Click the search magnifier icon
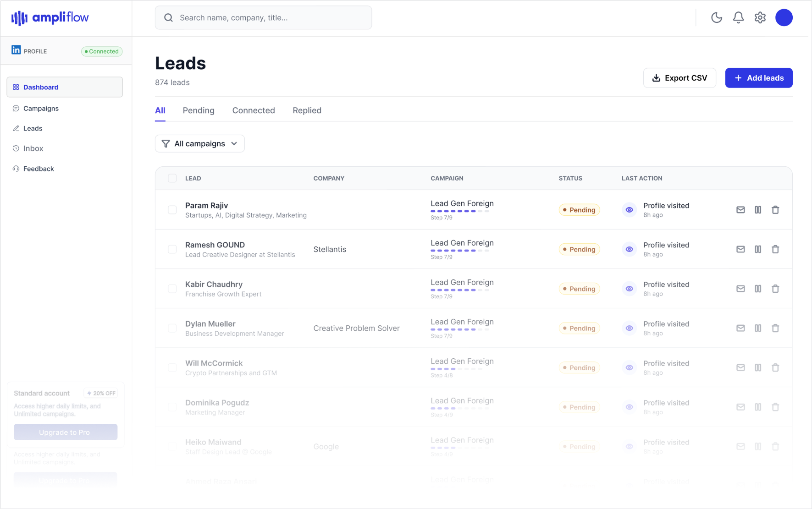This screenshot has height=509, width=812. click(168, 17)
